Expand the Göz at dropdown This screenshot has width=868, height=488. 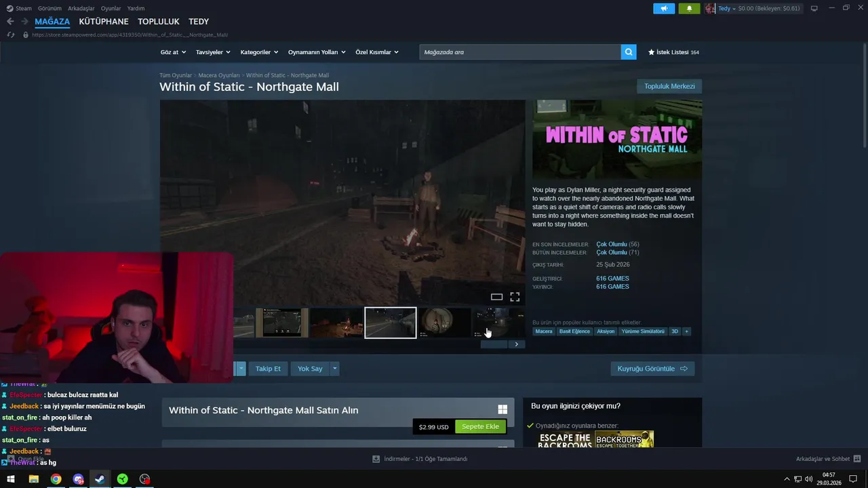tap(173, 52)
